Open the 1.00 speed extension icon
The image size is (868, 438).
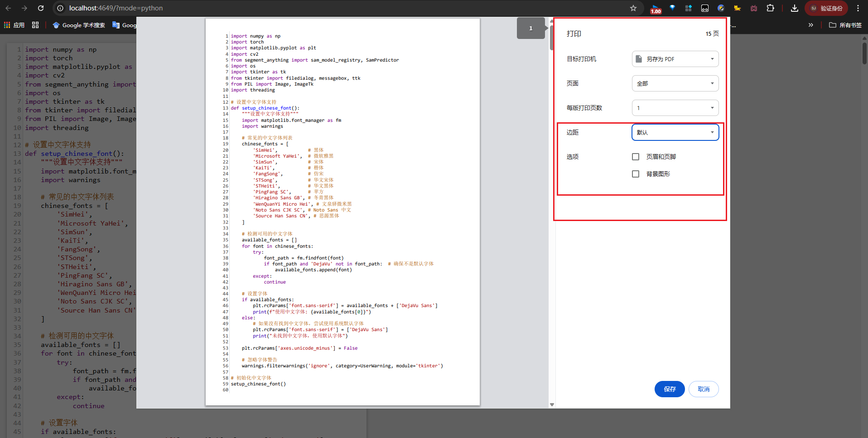(656, 9)
